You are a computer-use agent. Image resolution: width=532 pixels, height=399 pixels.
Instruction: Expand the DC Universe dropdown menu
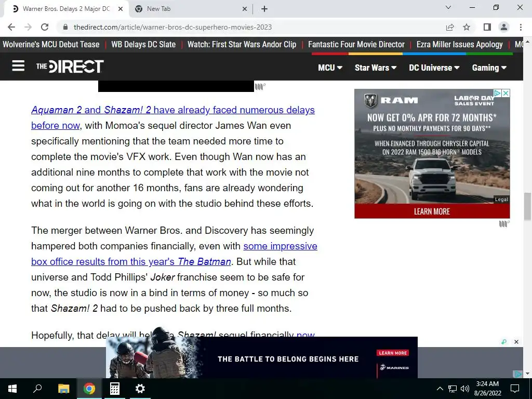coord(434,68)
